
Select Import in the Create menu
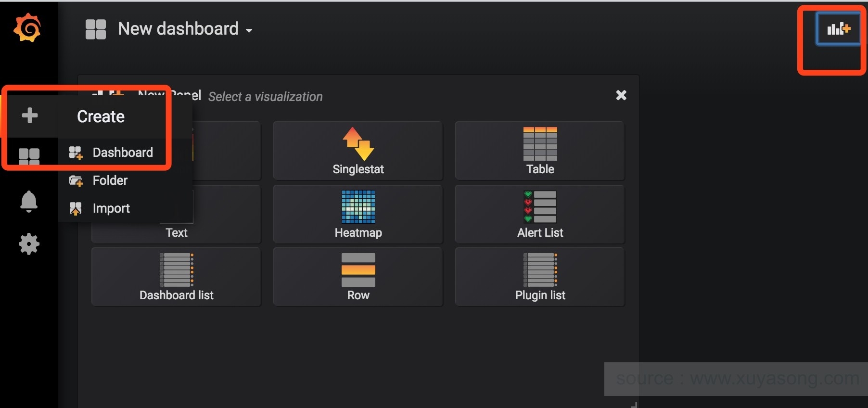tap(111, 208)
